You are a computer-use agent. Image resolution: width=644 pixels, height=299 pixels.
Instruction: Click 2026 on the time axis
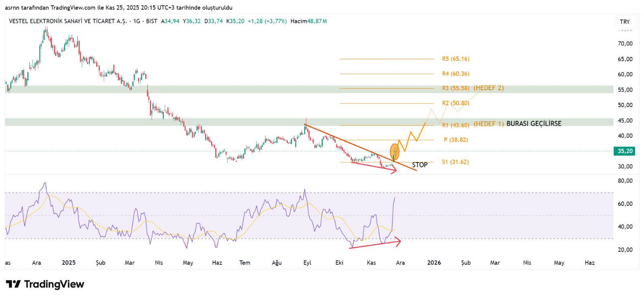(x=433, y=263)
